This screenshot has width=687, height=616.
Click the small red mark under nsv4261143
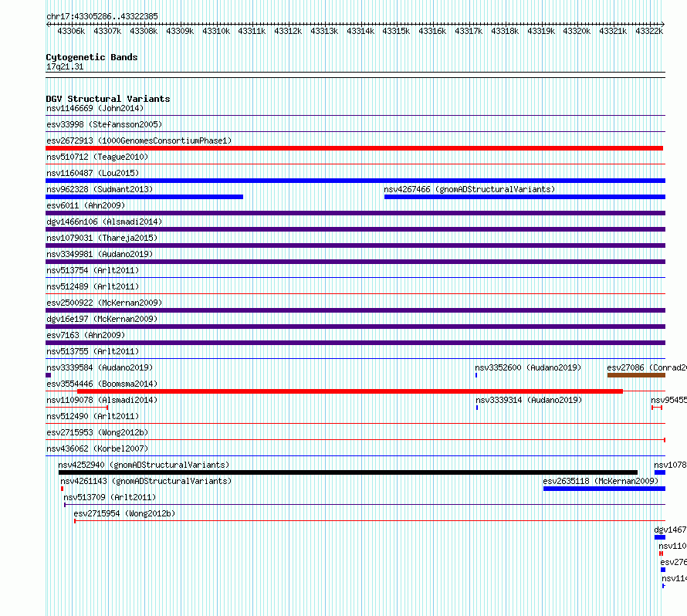[63, 489]
